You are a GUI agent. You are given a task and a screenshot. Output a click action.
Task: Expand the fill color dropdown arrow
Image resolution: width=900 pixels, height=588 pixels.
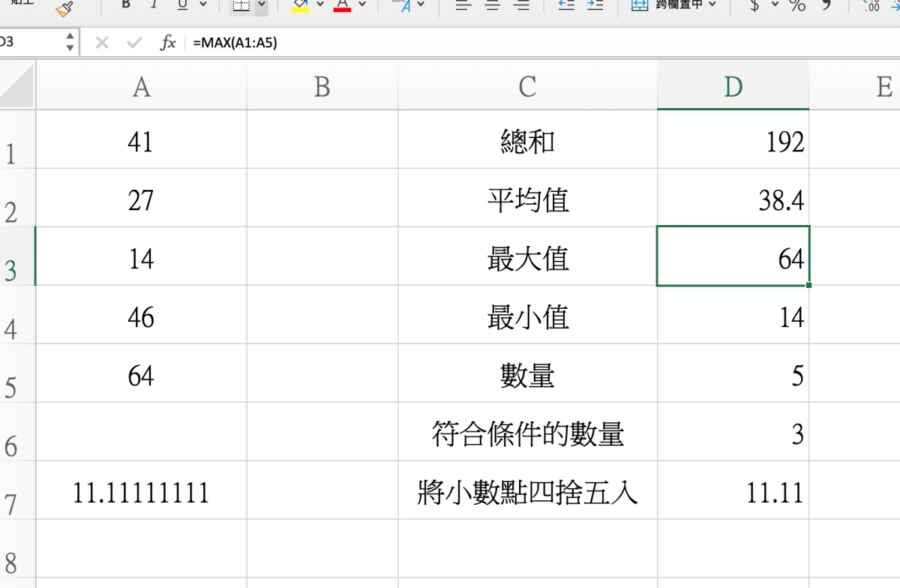[x=320, y=5]
